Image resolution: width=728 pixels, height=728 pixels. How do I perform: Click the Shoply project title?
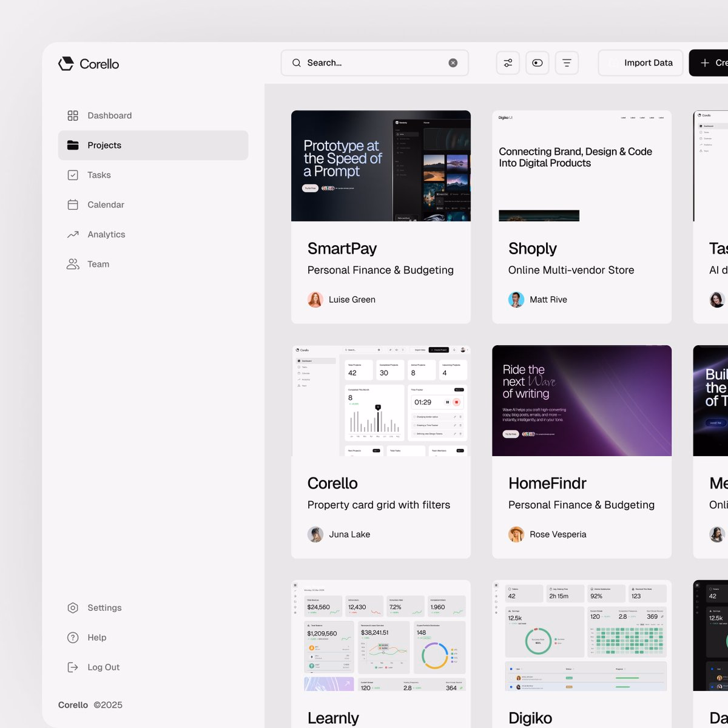click(x=533, y=249)
